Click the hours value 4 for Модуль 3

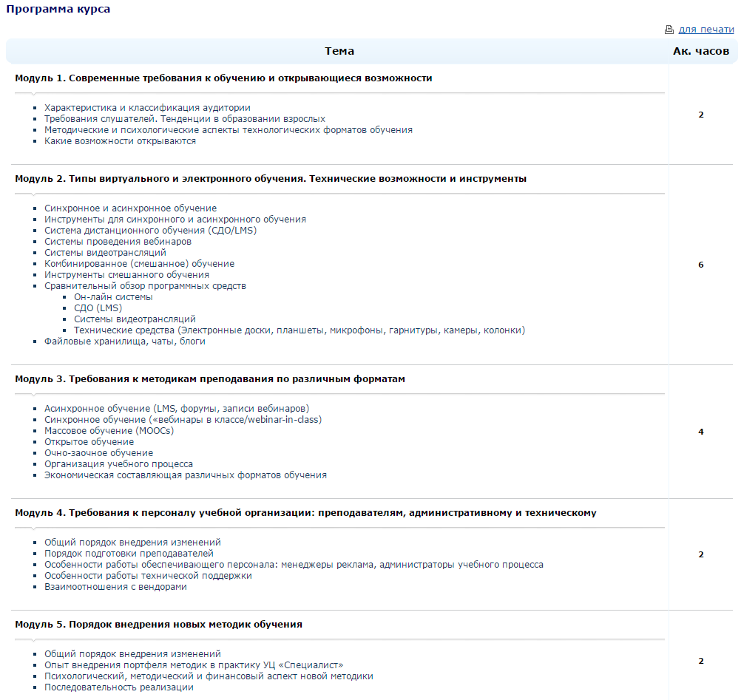click(701, 432)
